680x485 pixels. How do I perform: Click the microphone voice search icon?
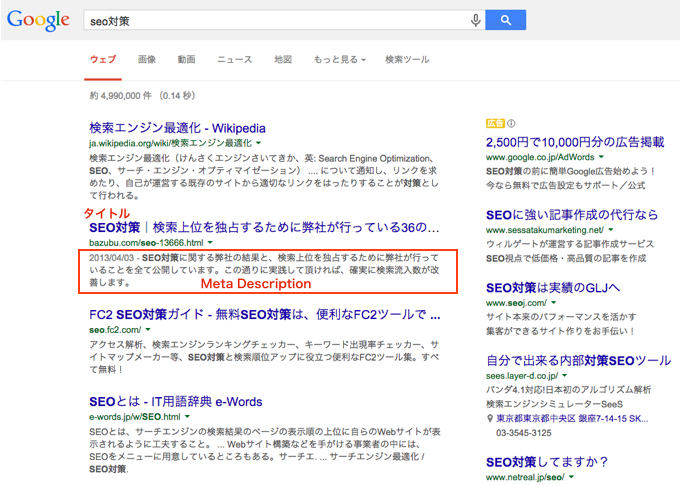475,20
